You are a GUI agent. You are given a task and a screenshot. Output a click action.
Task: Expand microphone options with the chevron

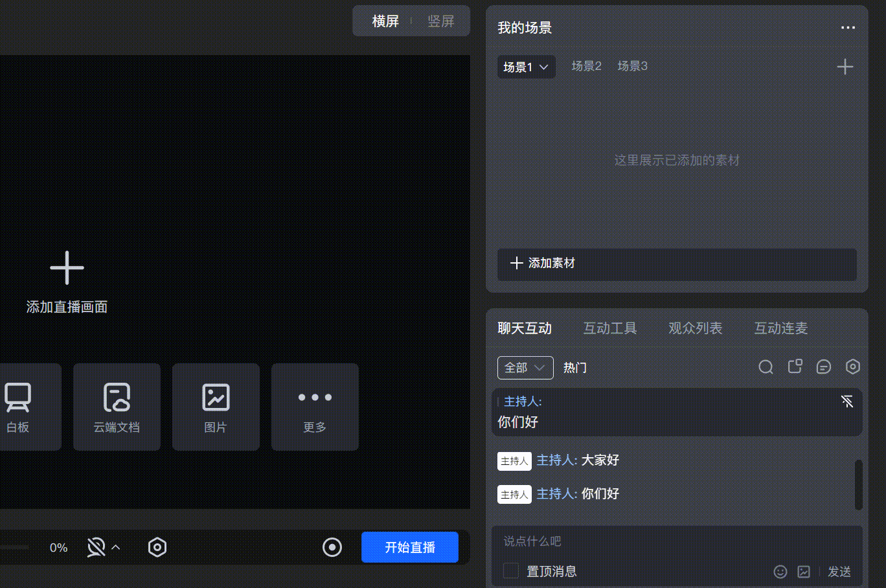[x=115, y=547]
